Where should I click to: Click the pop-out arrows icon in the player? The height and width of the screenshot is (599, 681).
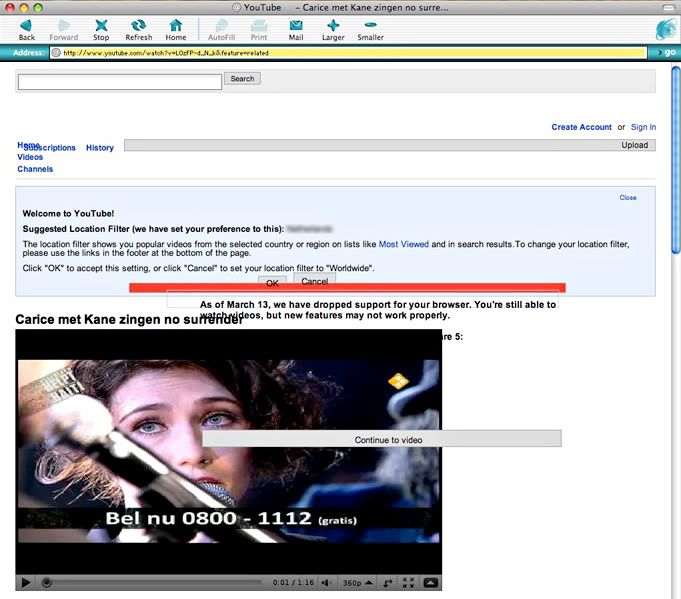[388, 583]
